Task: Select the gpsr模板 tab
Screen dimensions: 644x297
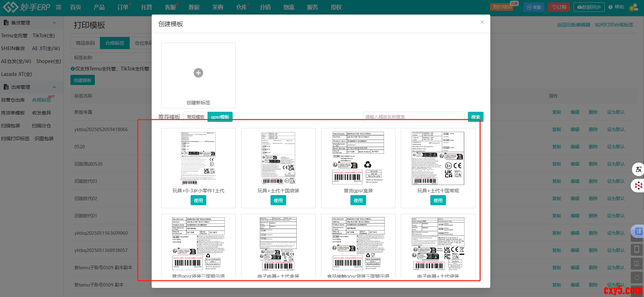Action: [x=220, y=117]
